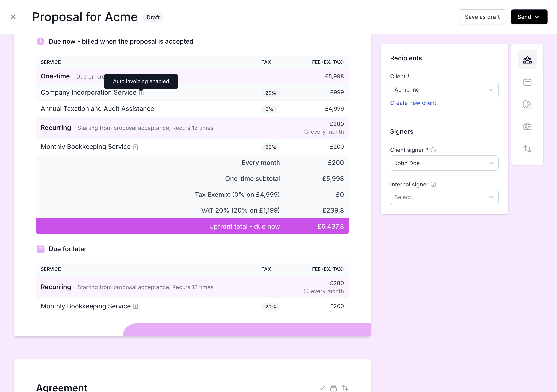Click the Agreement section heading
Viewport: 557px width, 392px height.
click(x=62, y=388)
